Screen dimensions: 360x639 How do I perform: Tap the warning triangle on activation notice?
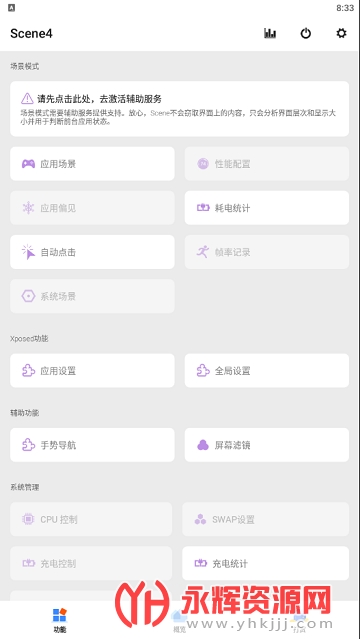[27, 99]
